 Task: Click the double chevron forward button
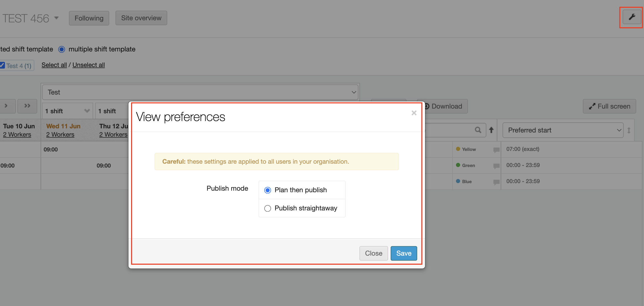(x=27, y=106)
